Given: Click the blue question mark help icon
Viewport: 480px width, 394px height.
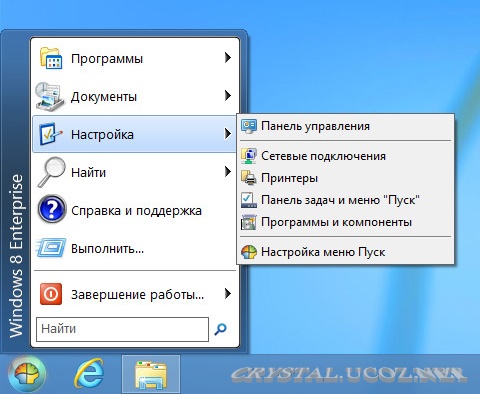Looking at the screenshot, I should [52, 209].
